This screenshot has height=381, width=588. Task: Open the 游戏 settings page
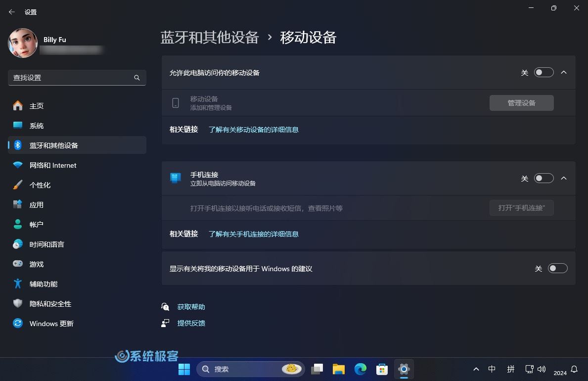(36, 264)
